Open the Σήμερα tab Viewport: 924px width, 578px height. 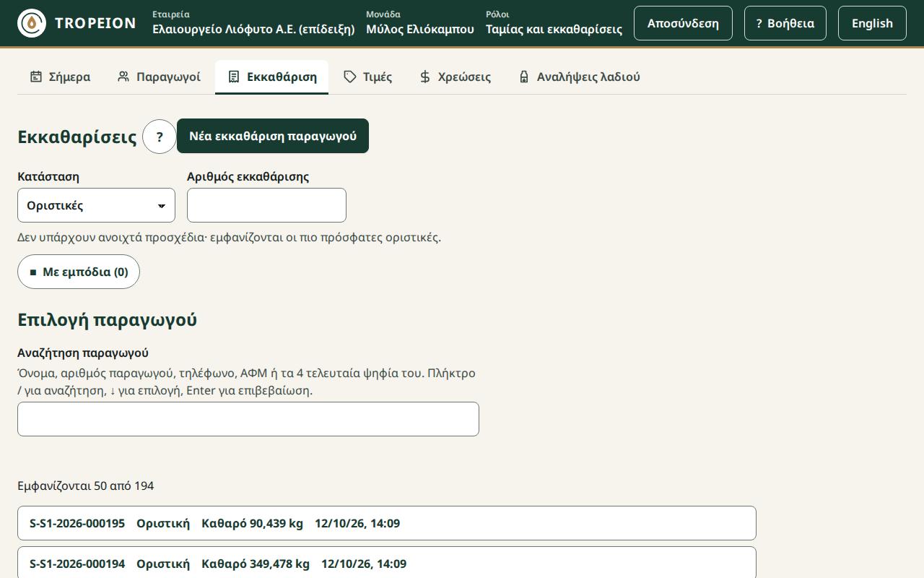click(x=60, y=77)
